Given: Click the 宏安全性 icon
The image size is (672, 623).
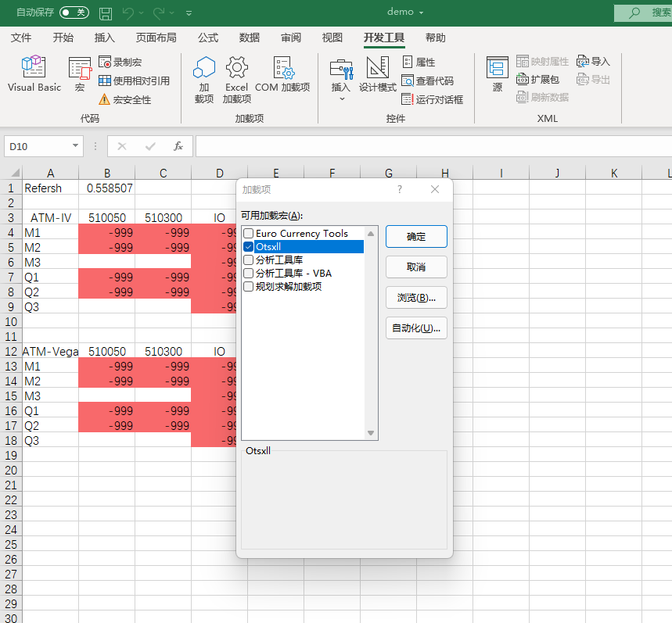Looking at the screenshot, I should click(x=105, y=99).
